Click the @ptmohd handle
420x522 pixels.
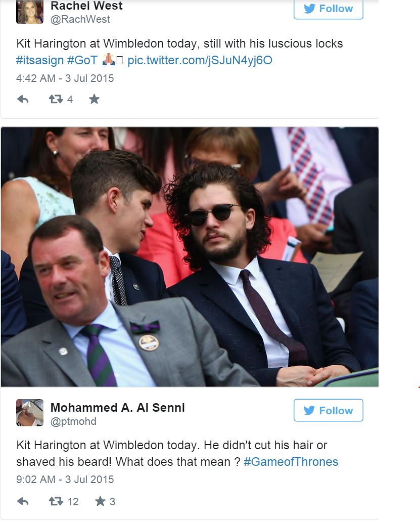73,421
